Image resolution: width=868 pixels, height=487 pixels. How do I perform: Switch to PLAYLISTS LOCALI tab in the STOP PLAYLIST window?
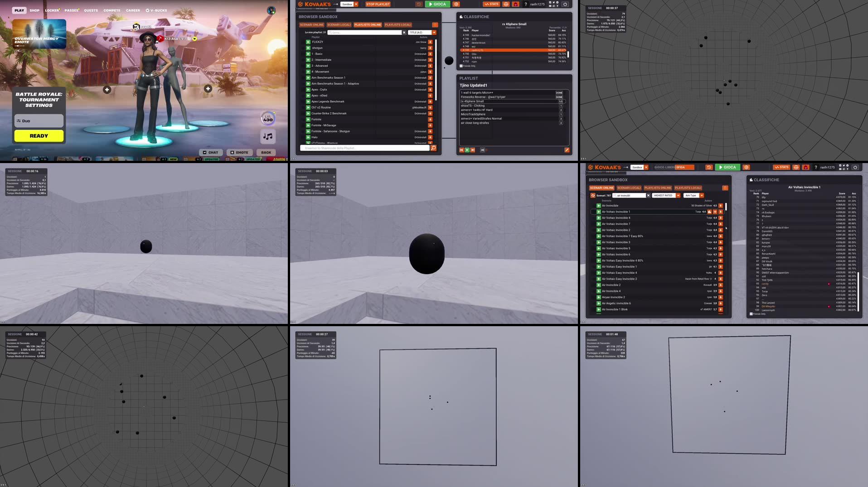coord(398,25)
